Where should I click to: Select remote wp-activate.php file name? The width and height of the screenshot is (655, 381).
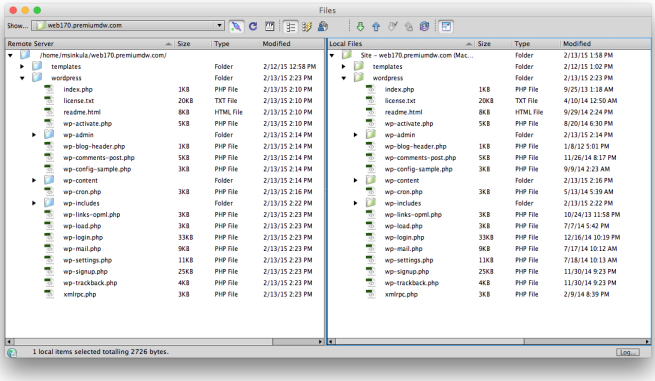(x=87, y=124)
